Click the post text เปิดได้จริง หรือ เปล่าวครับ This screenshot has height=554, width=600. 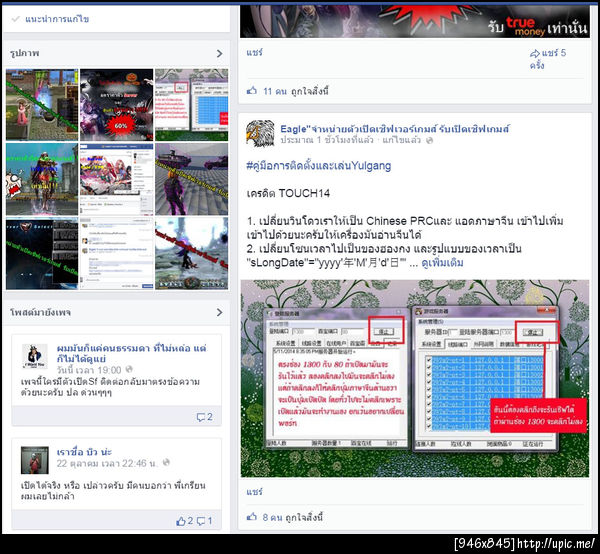113,491
